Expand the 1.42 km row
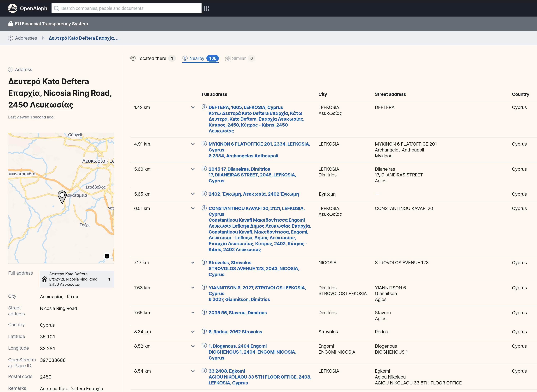The width and height of the screenshot is (537, 392). pos(193,108)
